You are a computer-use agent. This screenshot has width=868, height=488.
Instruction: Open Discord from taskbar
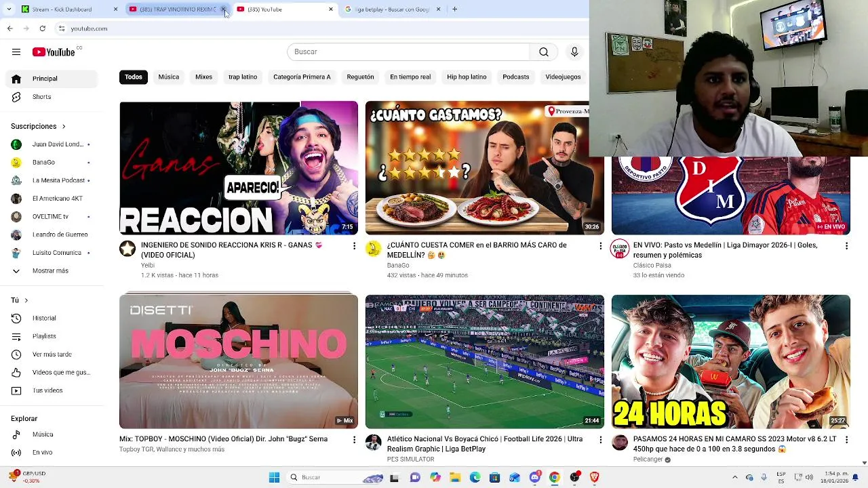pyautogui.click(x=535, y=477)
